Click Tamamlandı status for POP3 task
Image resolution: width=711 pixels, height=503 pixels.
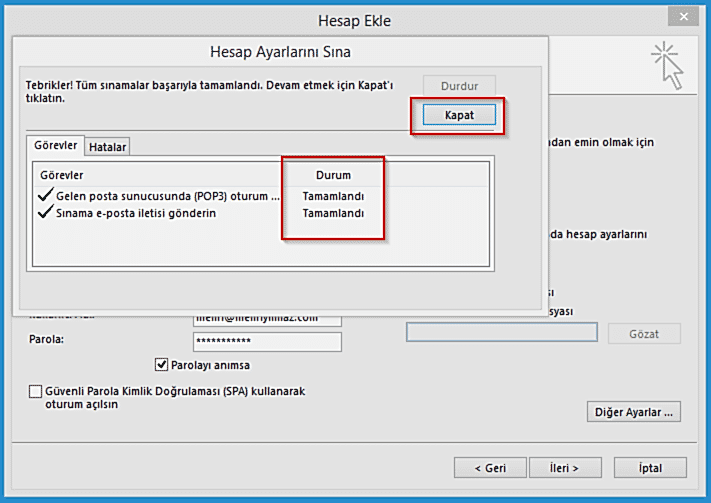tap(333, 196)
